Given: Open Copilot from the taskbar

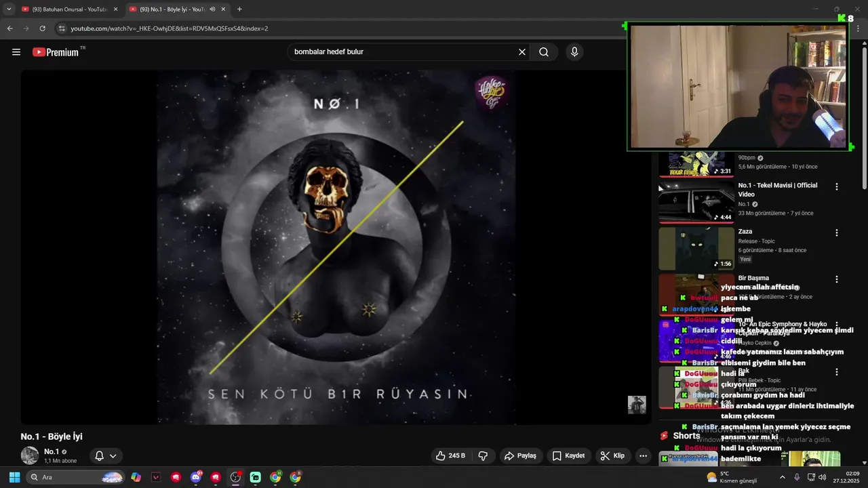Looking at the screenshot, I should click(x=136, y=477).
